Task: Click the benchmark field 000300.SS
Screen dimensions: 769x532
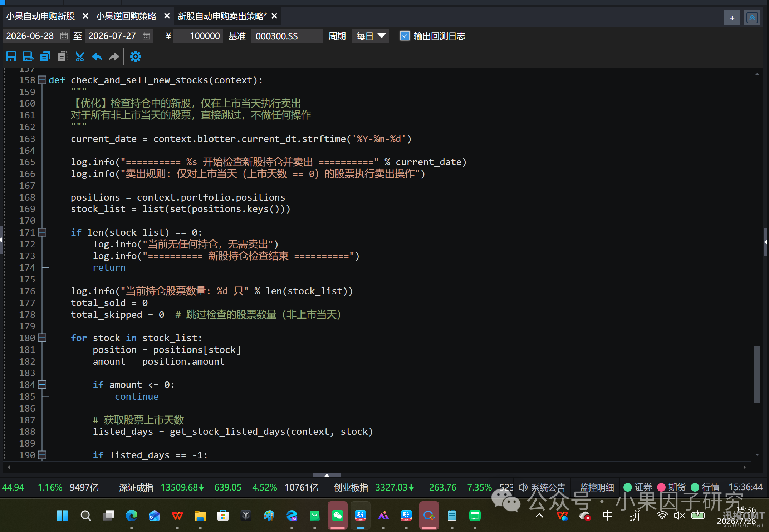Action: coord(287,36)
